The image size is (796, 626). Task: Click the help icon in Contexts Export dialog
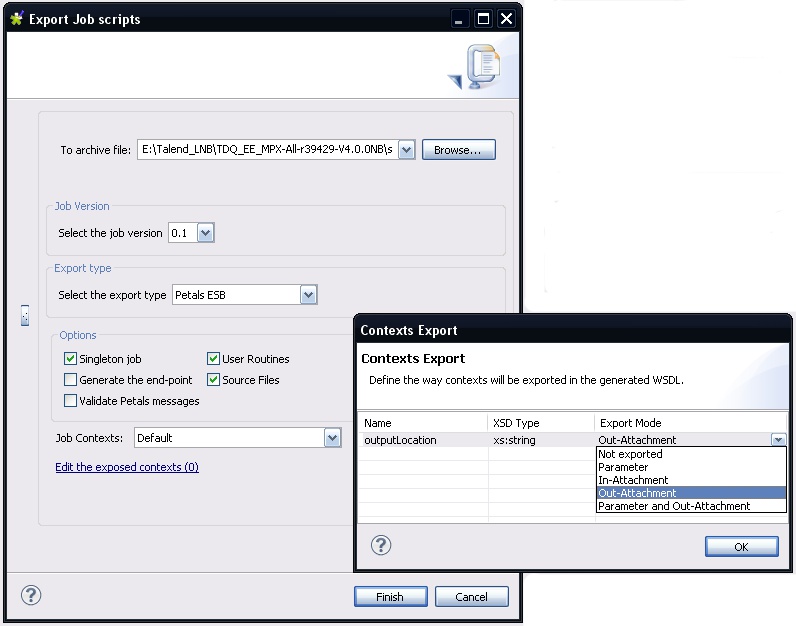coord(381,545)
